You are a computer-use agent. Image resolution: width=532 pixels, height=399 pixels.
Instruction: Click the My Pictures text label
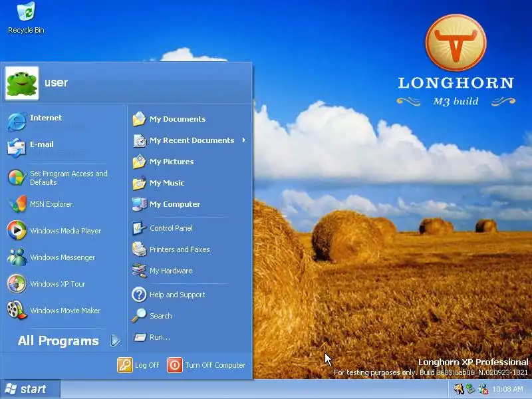click(172, 162)
